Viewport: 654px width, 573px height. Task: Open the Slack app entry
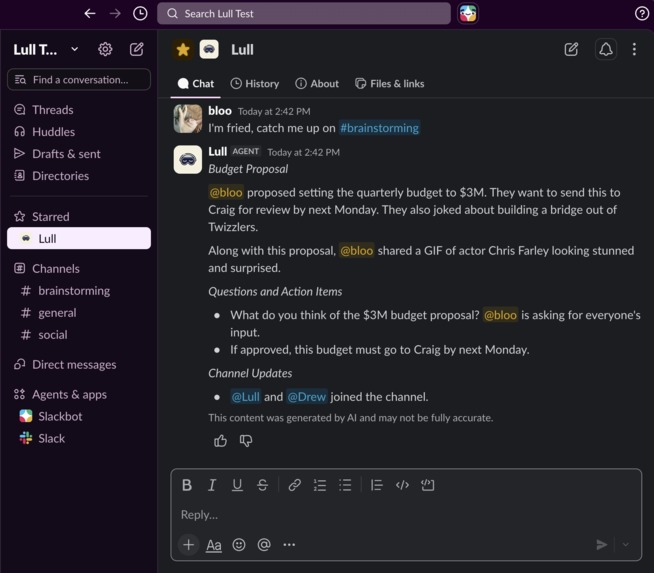(51, 439)
